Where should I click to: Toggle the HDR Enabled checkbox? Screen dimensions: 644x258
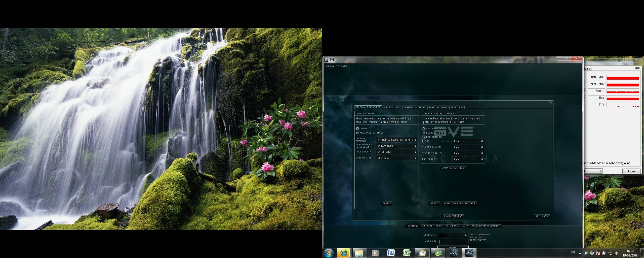(x=424, y=137)
